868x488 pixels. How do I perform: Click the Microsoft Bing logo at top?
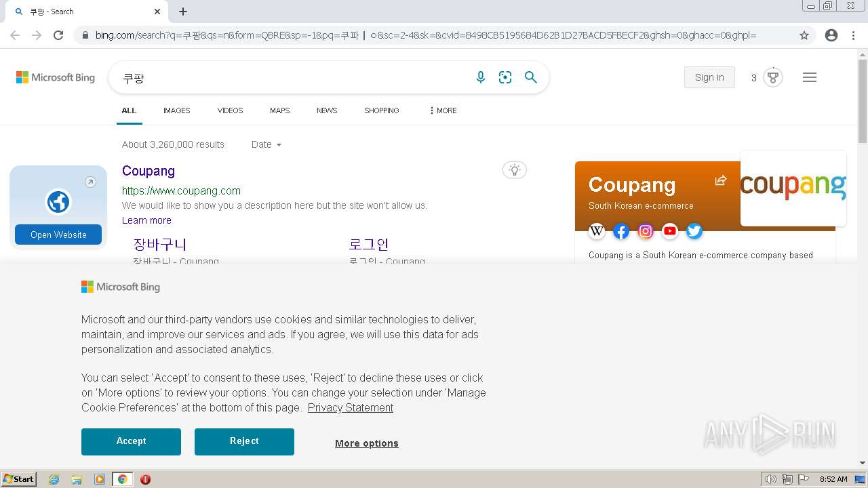(x=56, y=77)
